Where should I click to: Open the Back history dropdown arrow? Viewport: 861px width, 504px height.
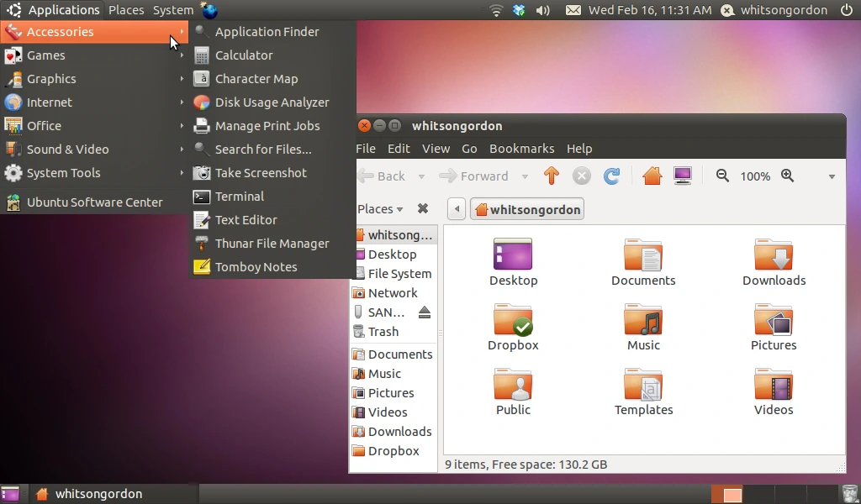(421, 176)
